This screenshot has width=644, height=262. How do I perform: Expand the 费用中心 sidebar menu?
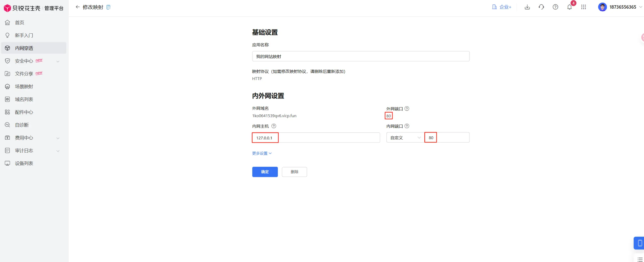click(33, 138)
